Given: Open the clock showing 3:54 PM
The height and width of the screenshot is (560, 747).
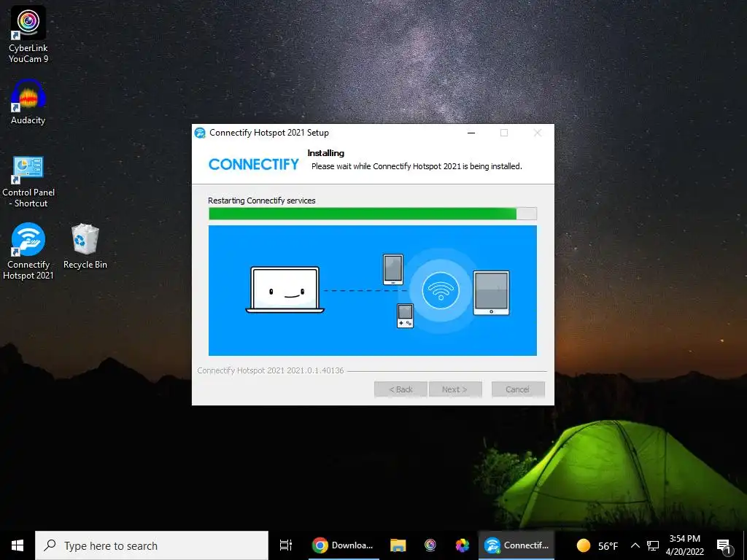Looking at the screenshot, I should coord(684,545).
